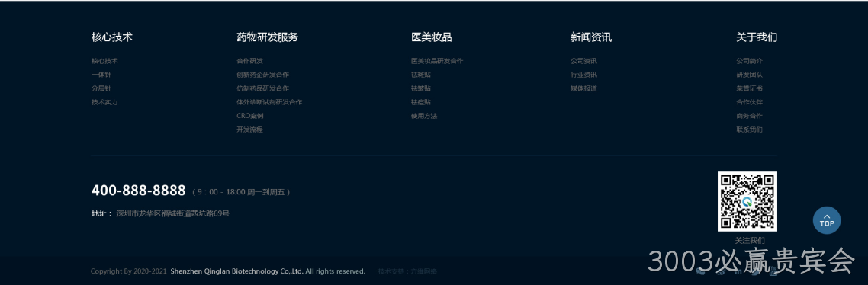Open the 合作研发 link
Image resolution: width=868 pixels, height=285 pixels.
(249, 61)
